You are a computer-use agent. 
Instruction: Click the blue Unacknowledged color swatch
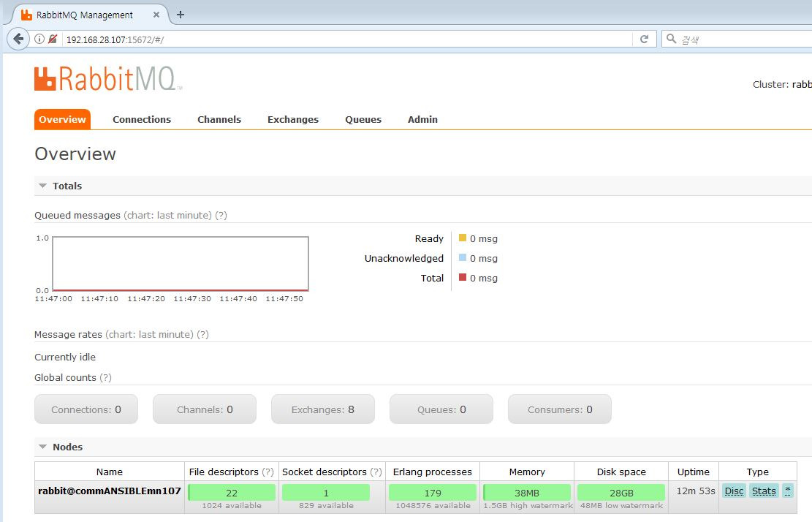point(463,257)
